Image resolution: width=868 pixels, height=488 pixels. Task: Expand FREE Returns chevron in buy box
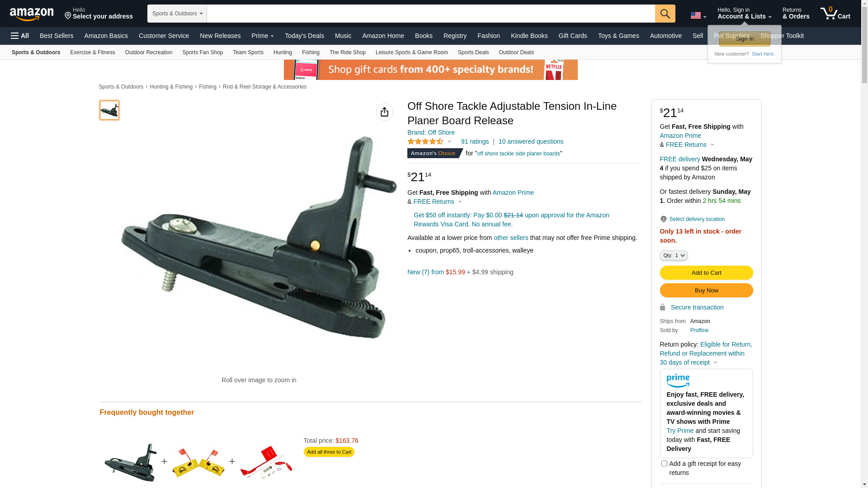[712, 145]
